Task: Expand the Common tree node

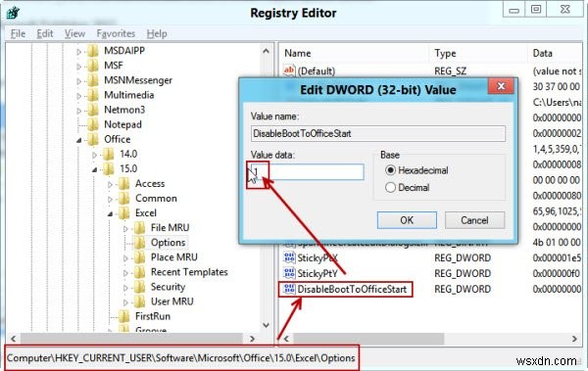Action: 110,200
